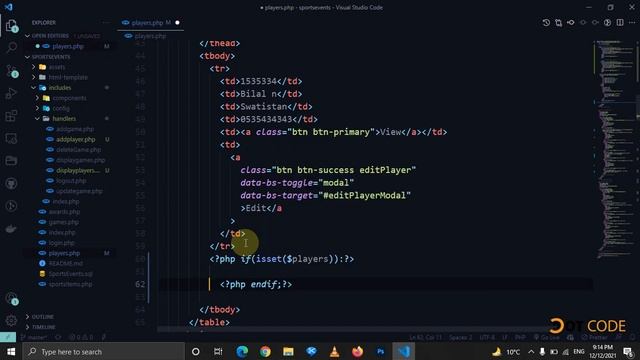Click the greyed next change arrow icon
The height and width of the screenshot is (360, 640).
tap(595, 23)
